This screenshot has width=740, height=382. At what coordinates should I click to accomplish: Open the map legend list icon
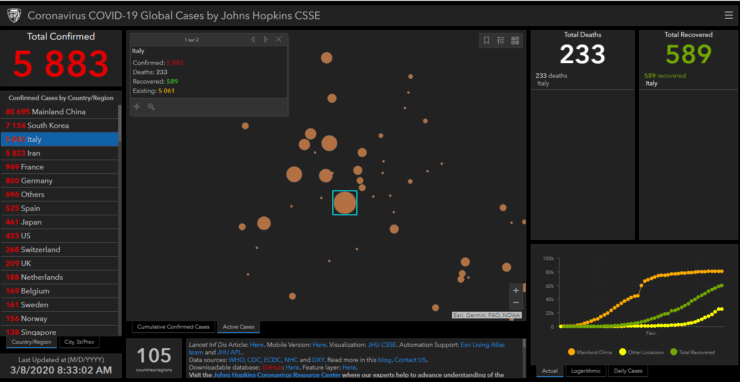(501, 41)
